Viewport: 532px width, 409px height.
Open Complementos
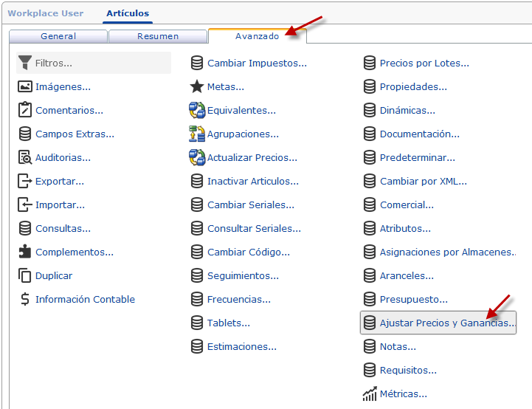click(x=75, y=252)
